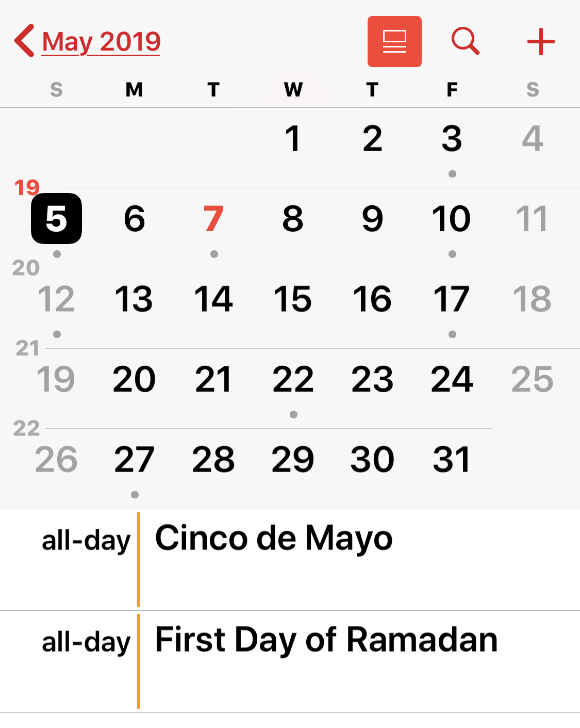Tap the event dot under May 3
Screen dimensions: 580x728
click(452, 174)
